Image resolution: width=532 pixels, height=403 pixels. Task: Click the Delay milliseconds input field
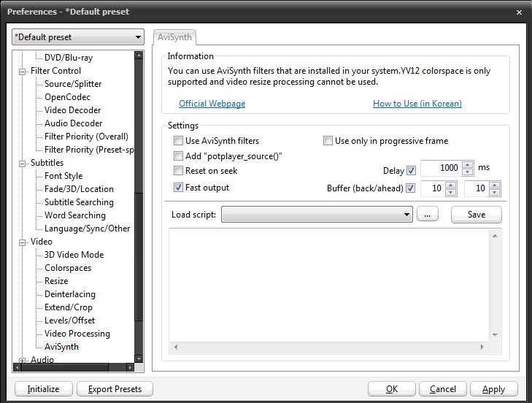tap(442, 168)
